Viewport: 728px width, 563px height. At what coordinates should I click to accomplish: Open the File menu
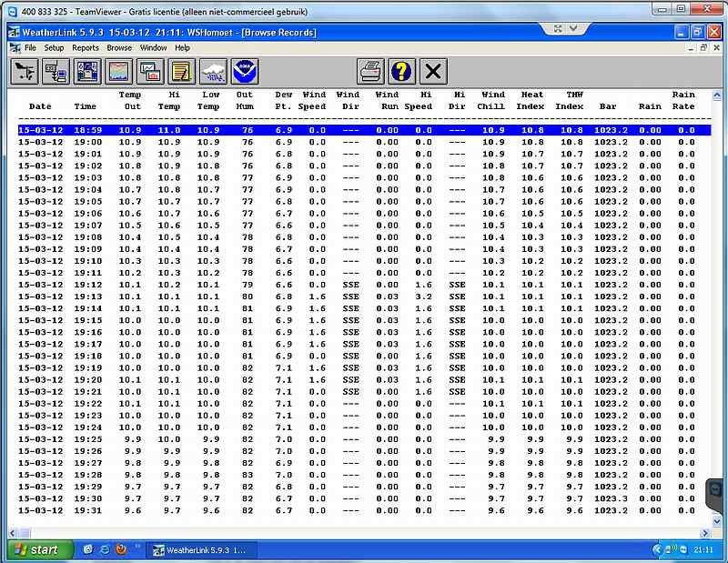pos(30,48)
